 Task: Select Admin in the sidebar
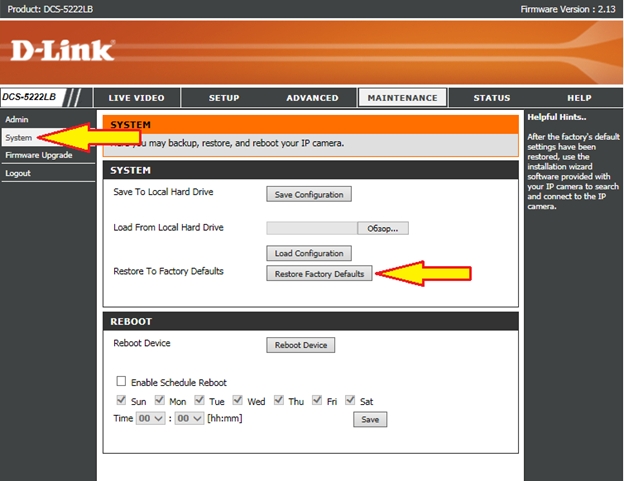pos(16,120)
